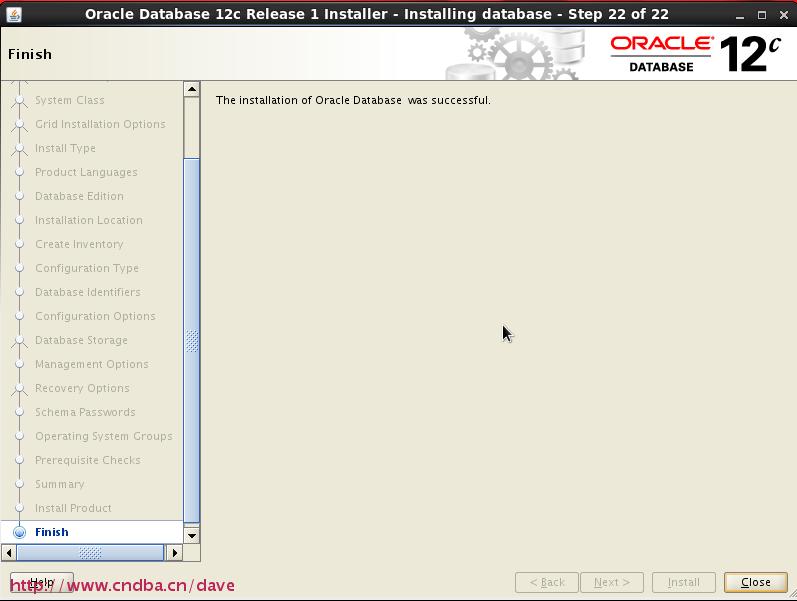
Task: Click the sidebar scroll left arrow
Action: click(x=9, y=552)
